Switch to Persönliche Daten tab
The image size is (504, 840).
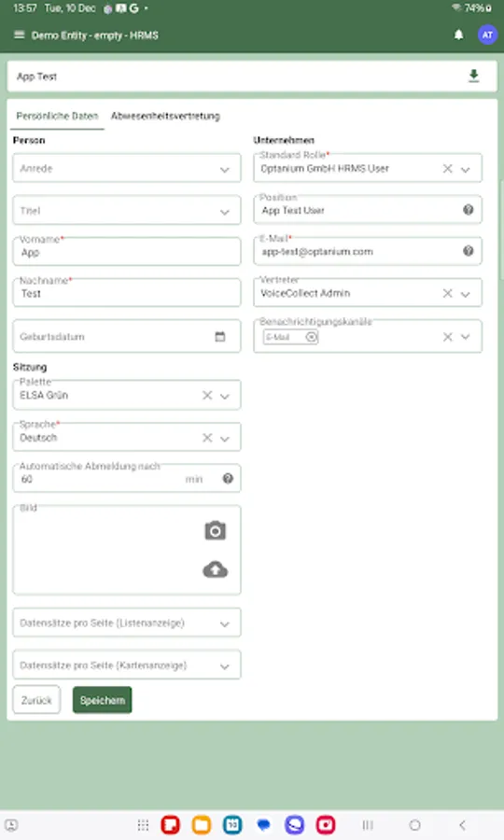57,116
